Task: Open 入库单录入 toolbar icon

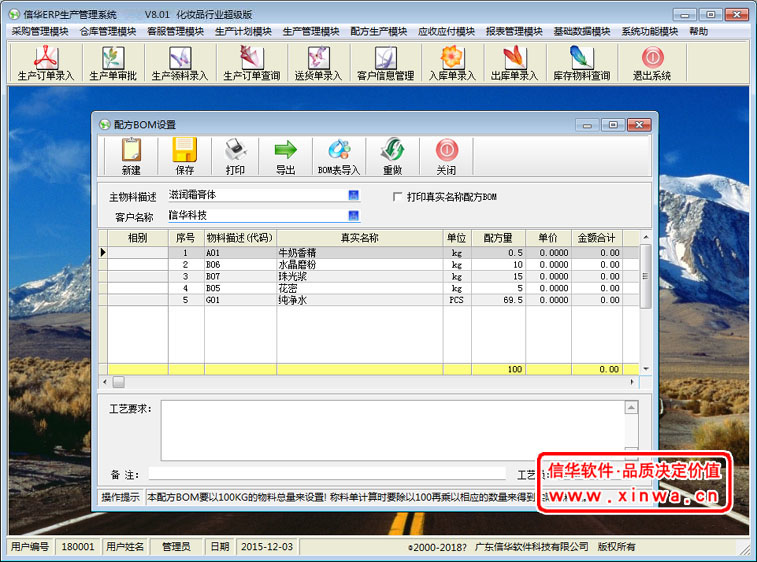Action: [452, 63]
